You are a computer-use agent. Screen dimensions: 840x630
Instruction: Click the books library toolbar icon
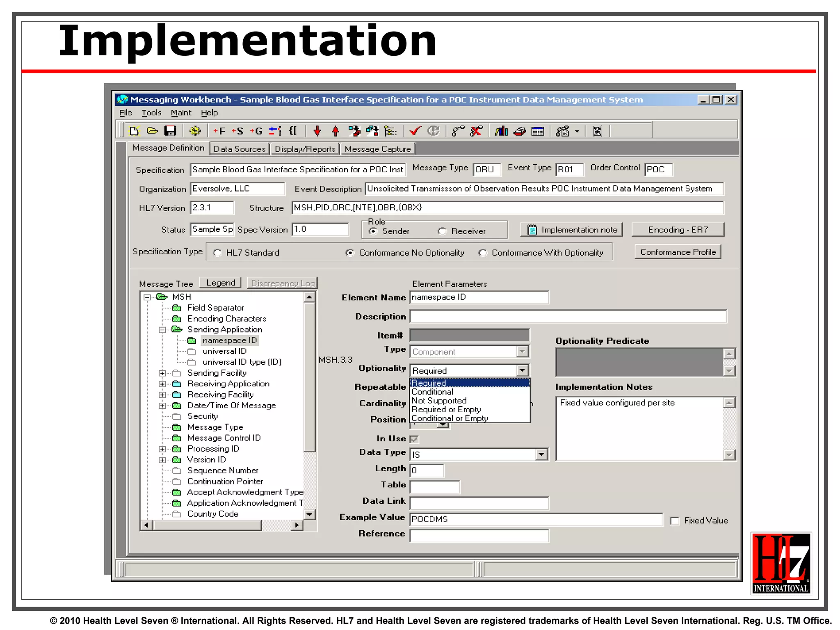[501, 131]
